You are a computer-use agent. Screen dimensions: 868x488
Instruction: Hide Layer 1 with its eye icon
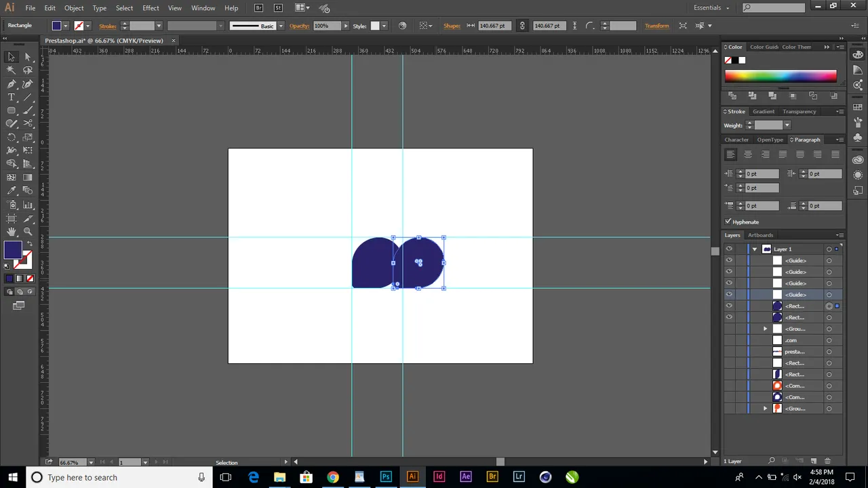(729, 249)
